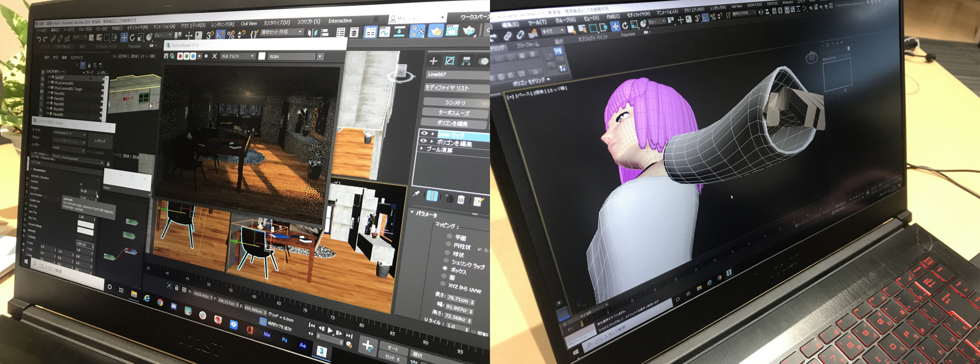
Task: Click Remove modifier trash icon
Action: tap(461, 199)
